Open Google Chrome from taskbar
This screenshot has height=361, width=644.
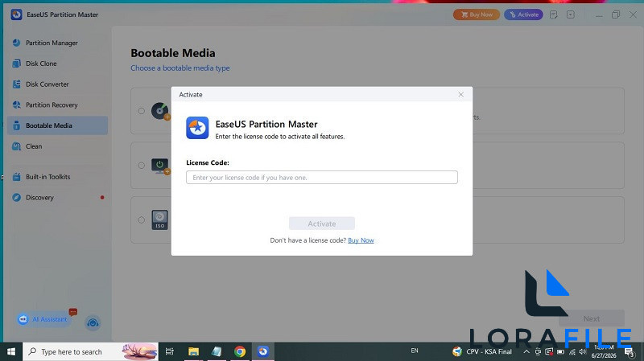click(240, 351)
